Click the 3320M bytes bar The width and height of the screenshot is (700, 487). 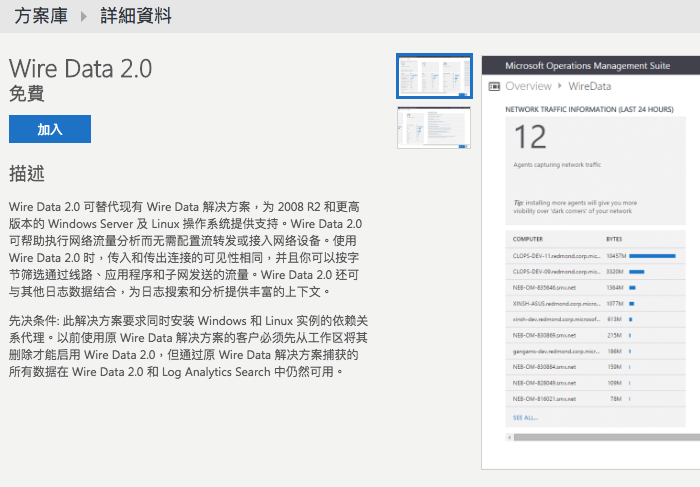[x=637, y=271]
